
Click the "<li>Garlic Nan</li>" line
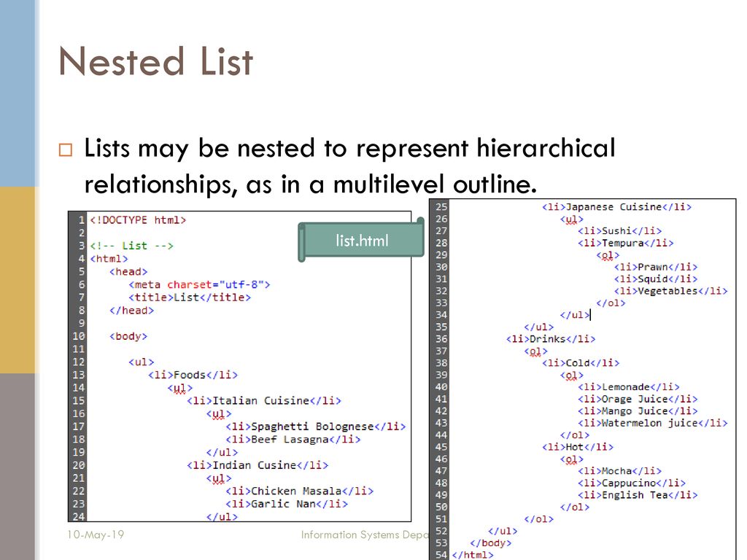pos(286,503)
